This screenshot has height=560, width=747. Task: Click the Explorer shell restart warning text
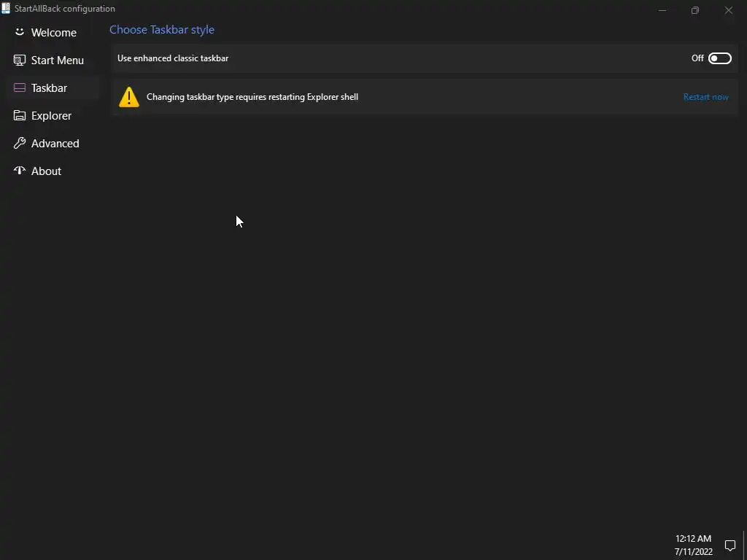pos(252,97)
